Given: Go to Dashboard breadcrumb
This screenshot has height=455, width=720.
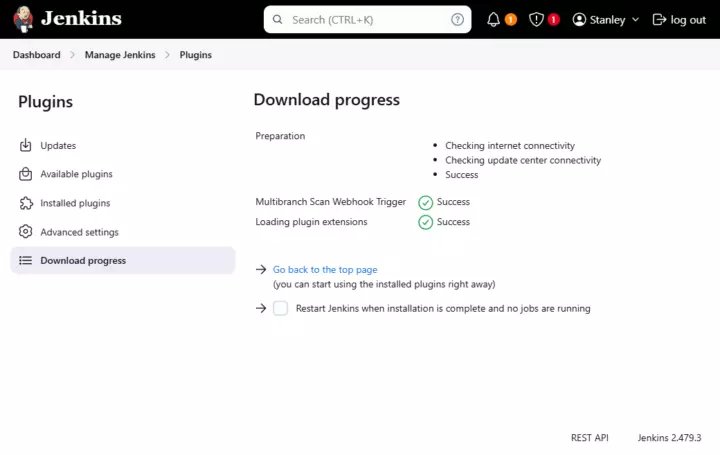Looking at the screenshot, I should pyautogui.click(x=37, y=55).
